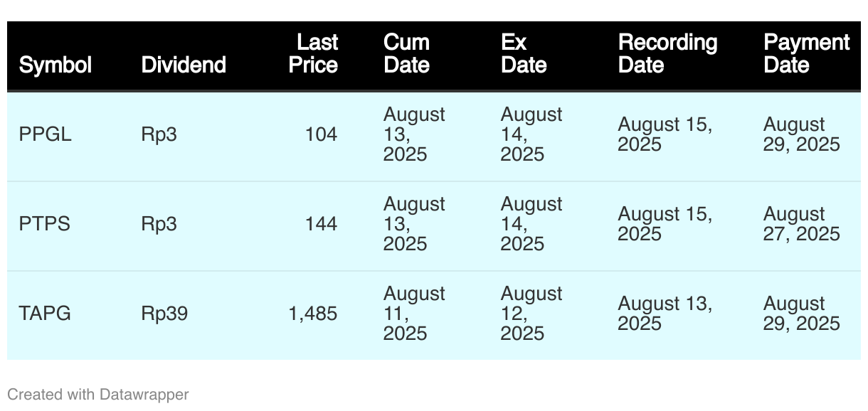The image size is (868, 411).
Task: Click TAPG's August 11, 2025 cum date
Action: pyautogui.click(x=414, y=314)
